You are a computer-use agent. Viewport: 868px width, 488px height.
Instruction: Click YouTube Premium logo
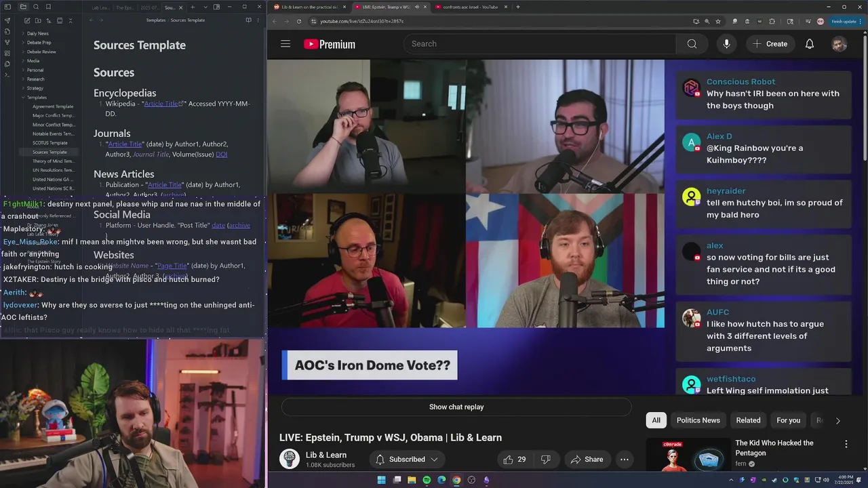(x=330, y=44)
